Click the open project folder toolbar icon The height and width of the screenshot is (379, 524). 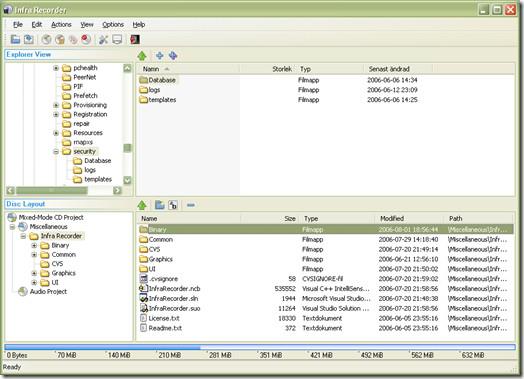tap(15, 39)
